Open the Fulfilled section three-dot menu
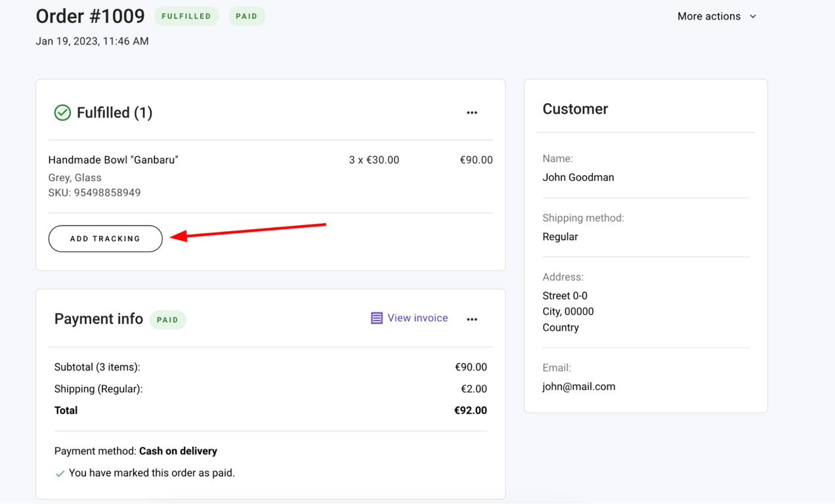The width and height of the screenshot is (835, 504). (x=472, y=112)
